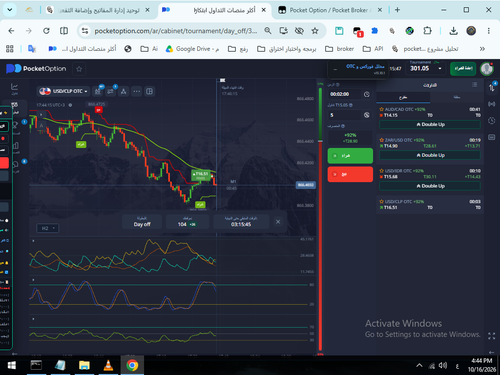Open the Chrome tab search dropdown
The height and width of the screenshot is (375, 500).
tap(10, 10)
